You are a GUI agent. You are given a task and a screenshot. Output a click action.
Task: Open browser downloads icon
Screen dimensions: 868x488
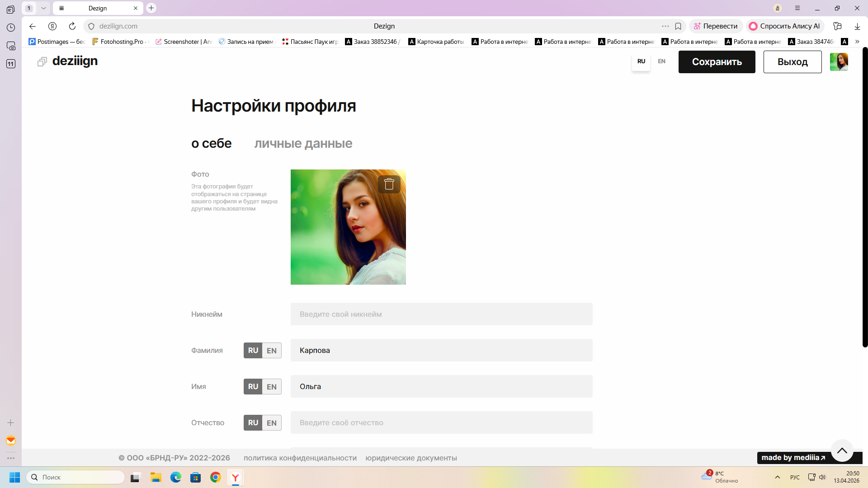(857, 26)
